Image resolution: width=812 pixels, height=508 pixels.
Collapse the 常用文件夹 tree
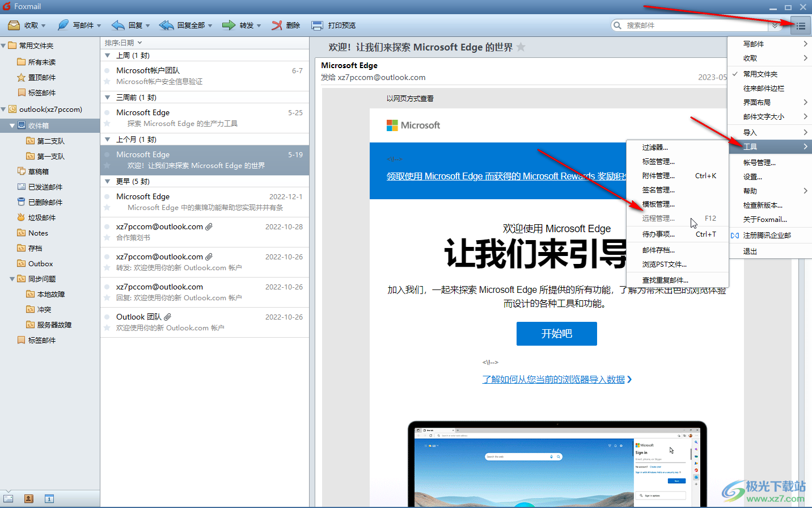point(4,45)
